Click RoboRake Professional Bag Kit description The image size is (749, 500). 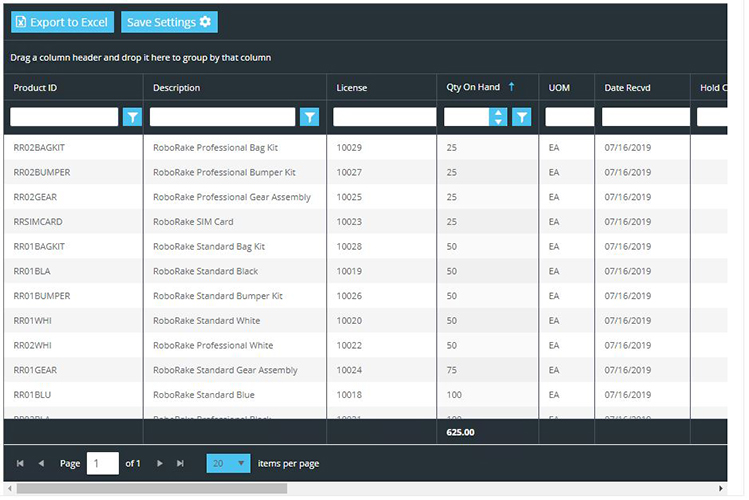(215, 148)
